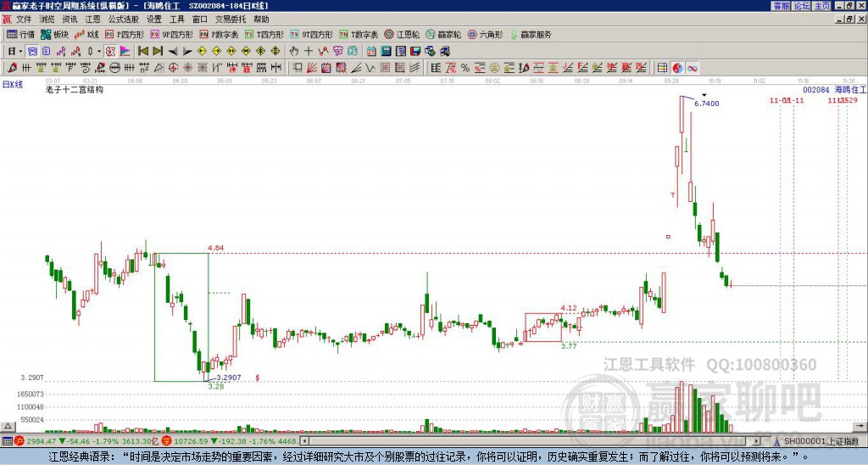Select the Gann fan lines tool
Image resolution: width=868 pixels, height=465 pixels.
312,68
